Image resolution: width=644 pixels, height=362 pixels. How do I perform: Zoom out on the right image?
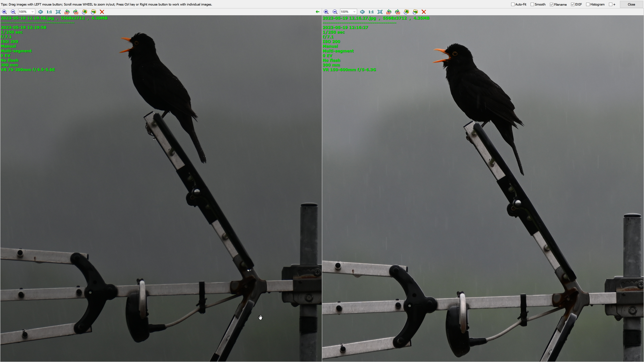point(335,12)
